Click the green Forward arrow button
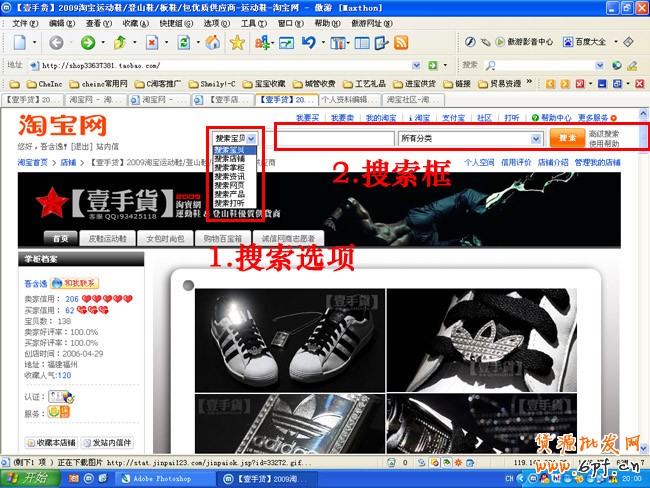Viewport: 650px width, 488px height. click(x=88, y=43)
